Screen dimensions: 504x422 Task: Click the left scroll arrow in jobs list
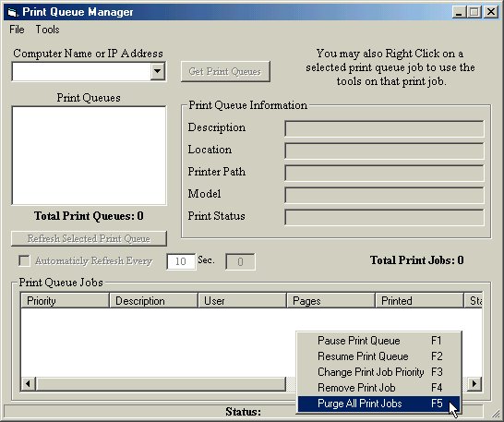28,383
